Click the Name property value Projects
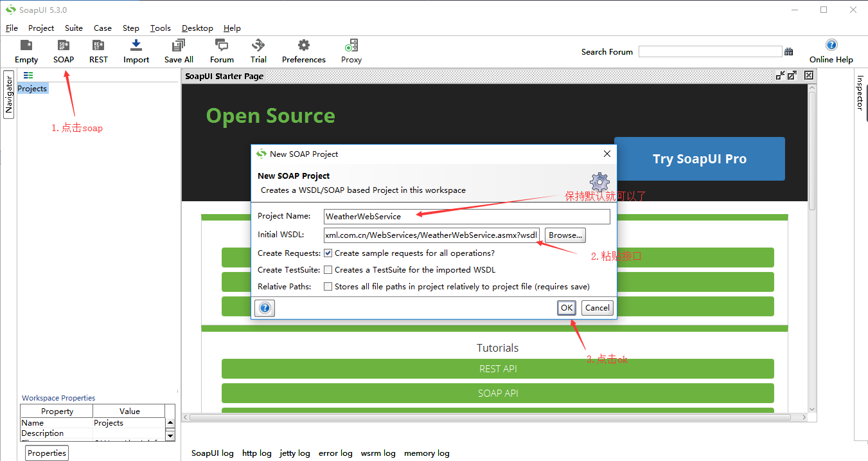 [x=129, y=423]
